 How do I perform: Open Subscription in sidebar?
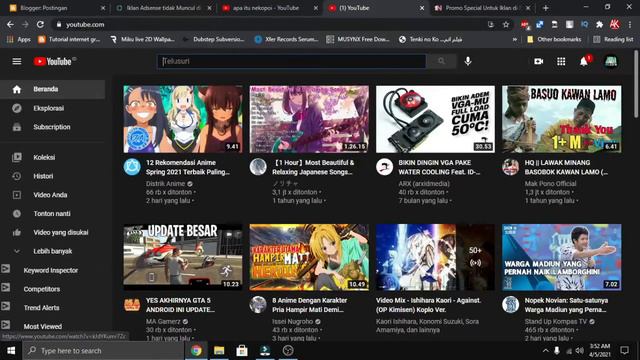(53, 127)
